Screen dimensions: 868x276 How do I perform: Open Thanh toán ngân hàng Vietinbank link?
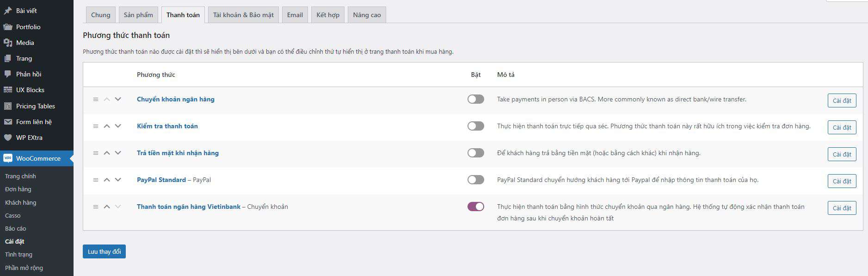click(x=189, y=207)
